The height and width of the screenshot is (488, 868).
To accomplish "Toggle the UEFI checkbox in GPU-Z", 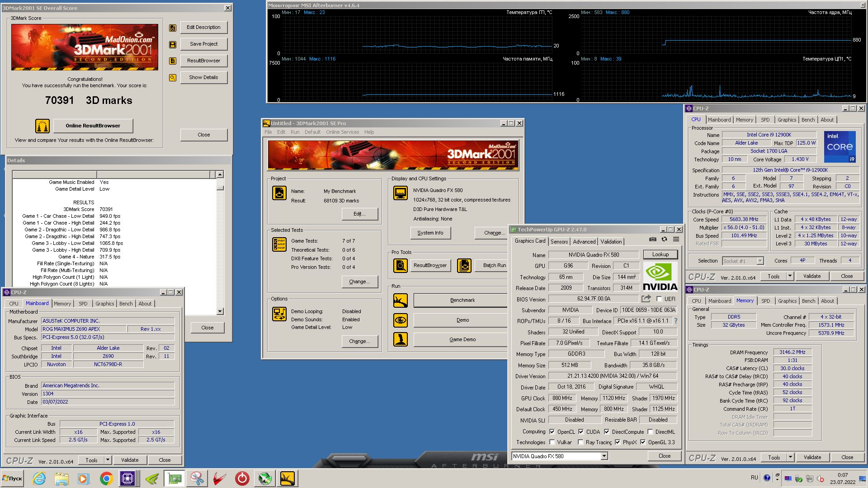I will pos(659,299).
